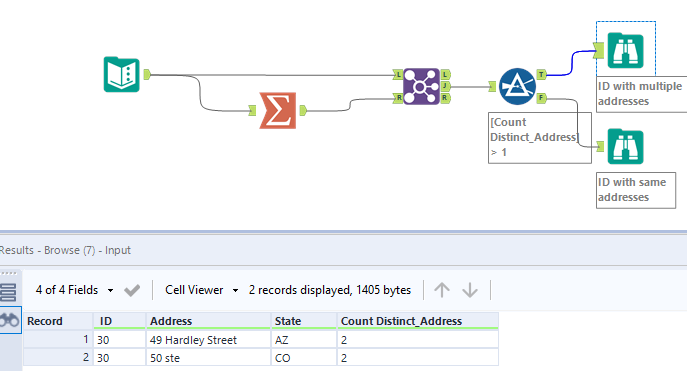Click the Filter F (false) output anchor

(542, 98)
